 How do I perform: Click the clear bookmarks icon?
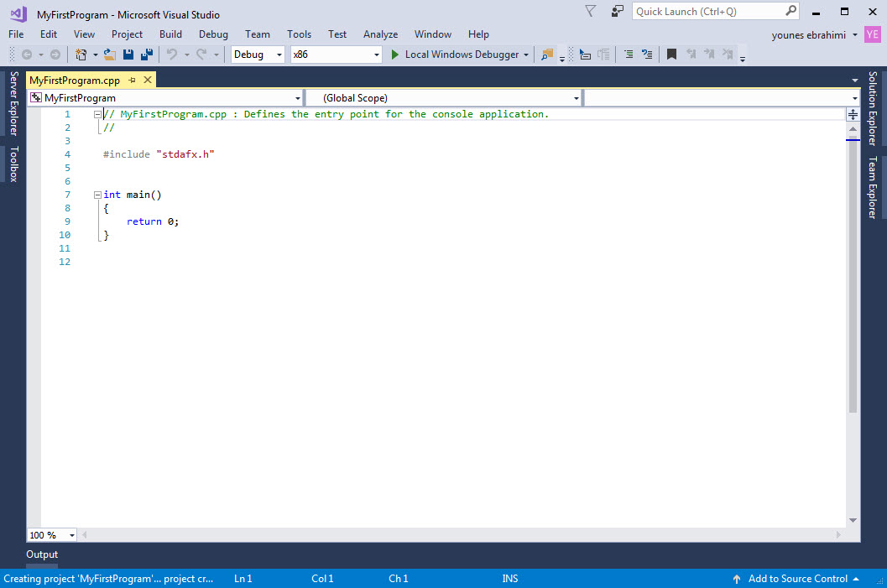[x=728, y=55]
